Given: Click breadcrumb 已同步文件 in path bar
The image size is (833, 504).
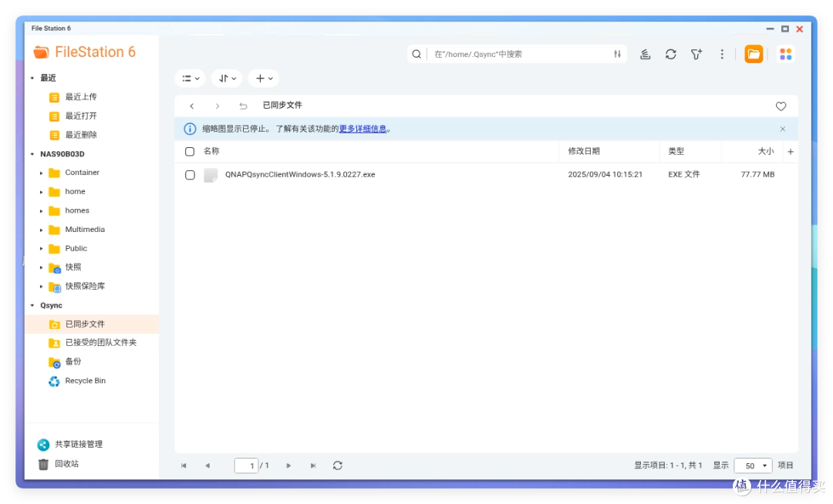Looking at the screenshot, I should click(x=282, y=106).
